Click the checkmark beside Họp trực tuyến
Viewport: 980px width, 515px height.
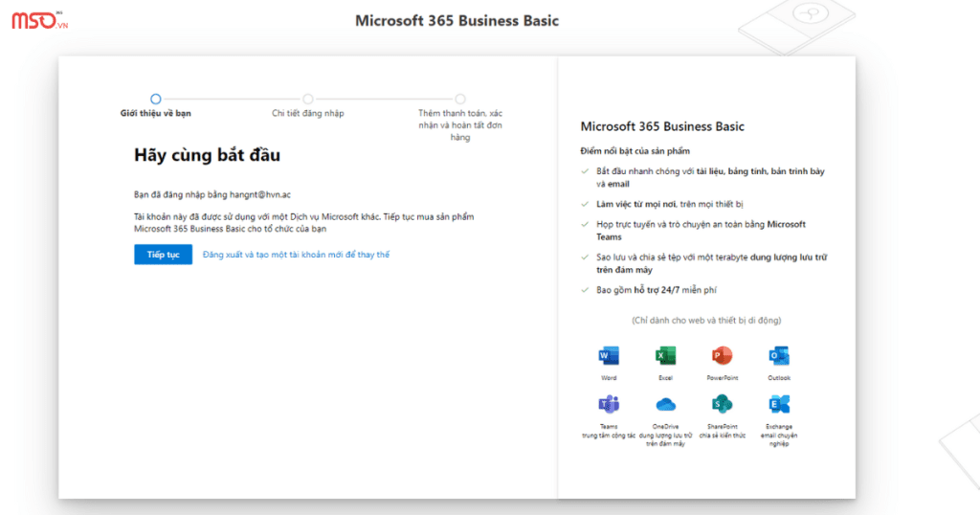tap(585, 224)
